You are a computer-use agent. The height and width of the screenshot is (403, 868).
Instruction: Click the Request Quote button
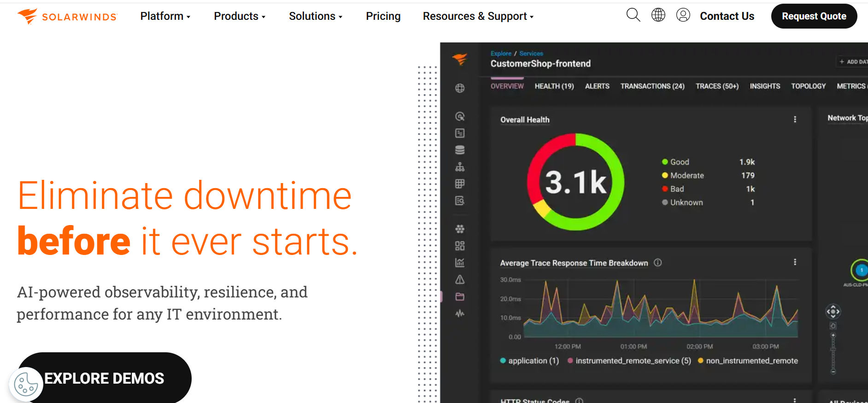tap(814, 16)
